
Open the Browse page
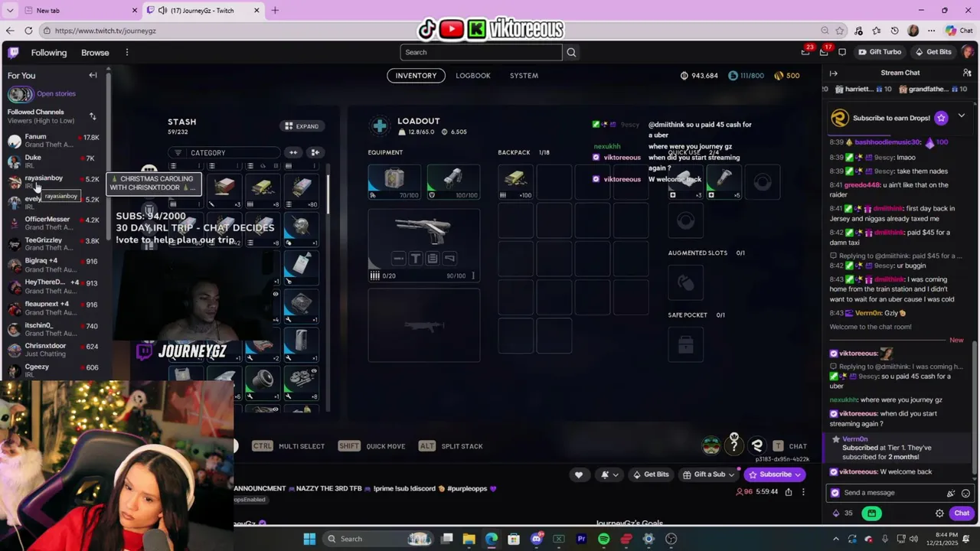click(x=95, y=53)
